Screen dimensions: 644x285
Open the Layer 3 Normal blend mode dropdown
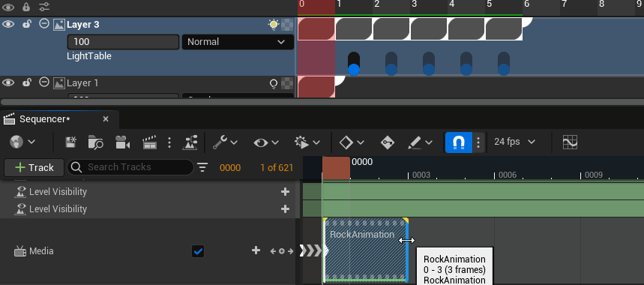point(238,42)
